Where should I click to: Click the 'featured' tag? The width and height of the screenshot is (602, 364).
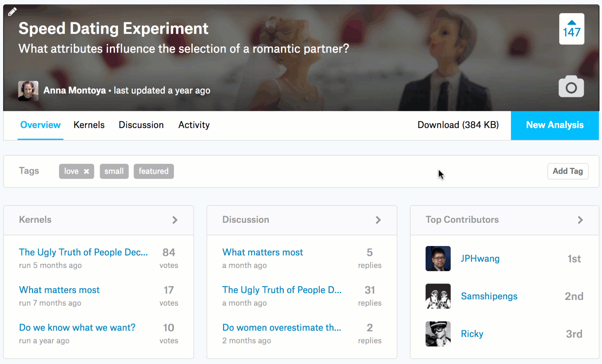click(153, 171)
